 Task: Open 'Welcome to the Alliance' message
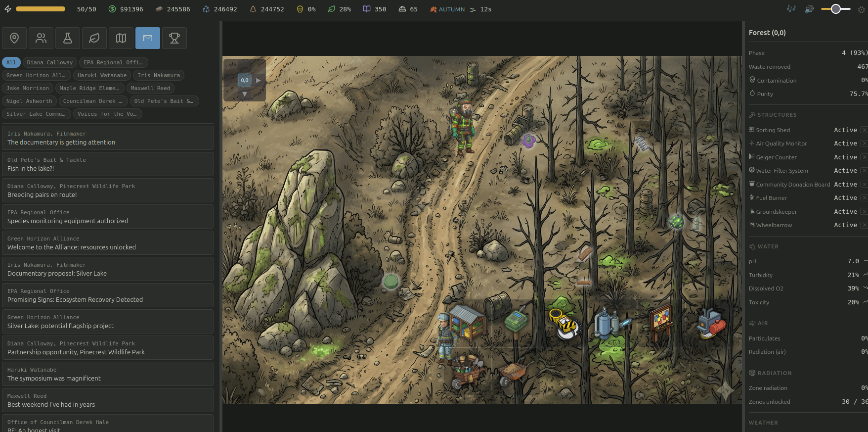tap(108, 243)
